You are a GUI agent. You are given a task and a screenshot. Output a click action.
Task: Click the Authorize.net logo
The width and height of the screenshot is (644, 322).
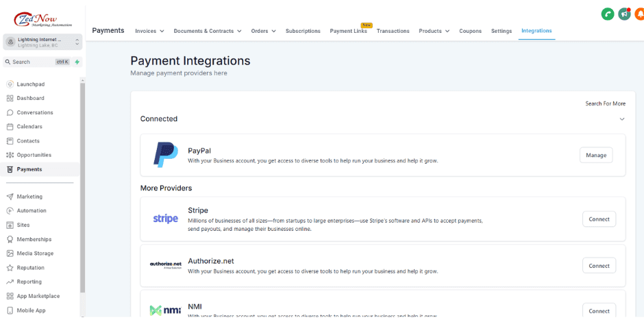pos(166,265)
